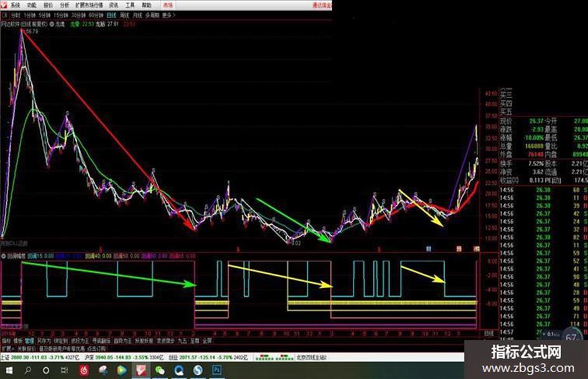Click the 日线 label at bottom right of chart
Image resolution: width=588 pixels, height=379 pixels.
(x=488, y=333)
